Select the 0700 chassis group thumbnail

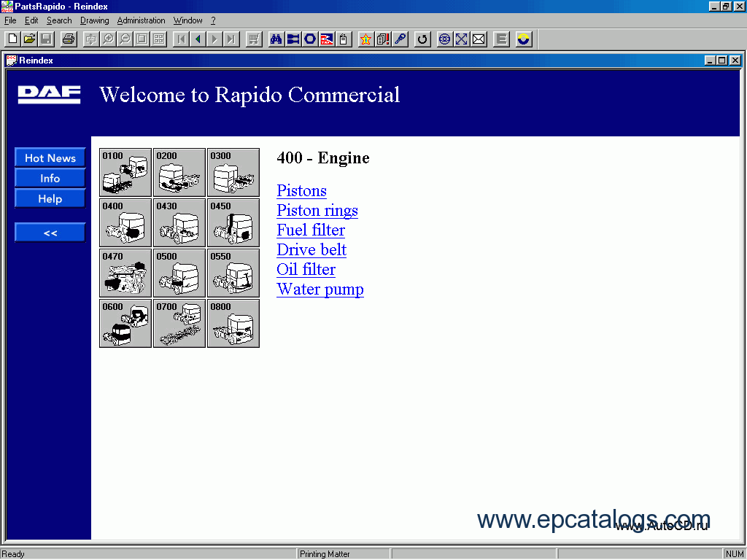coord(179,323)
